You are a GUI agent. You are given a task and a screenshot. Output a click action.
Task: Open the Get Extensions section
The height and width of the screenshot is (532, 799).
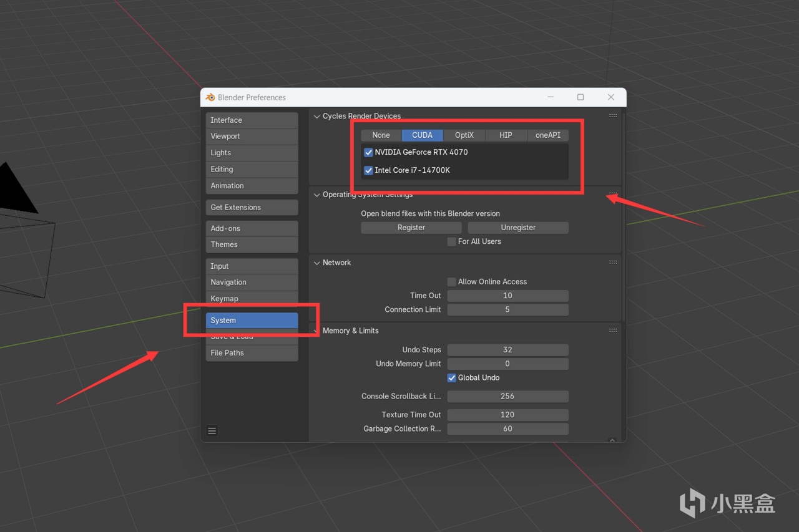coord(252,207)
